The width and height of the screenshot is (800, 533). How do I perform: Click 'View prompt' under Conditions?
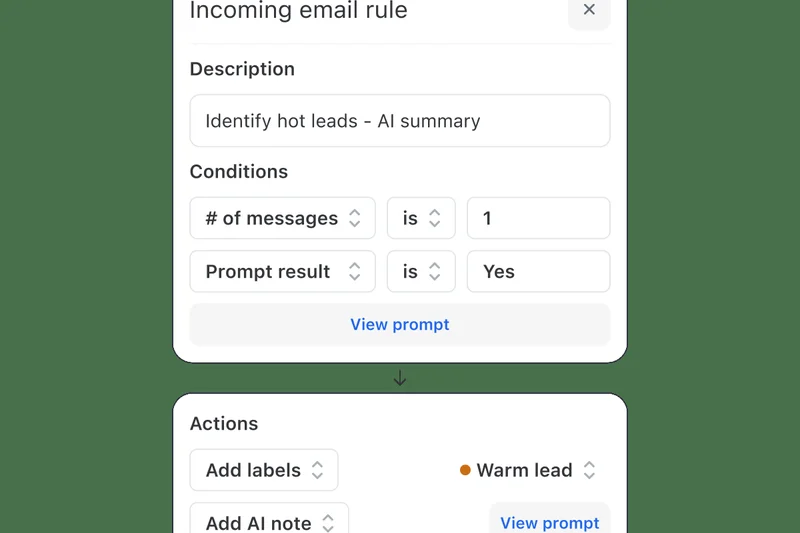[x=400, y=325]
